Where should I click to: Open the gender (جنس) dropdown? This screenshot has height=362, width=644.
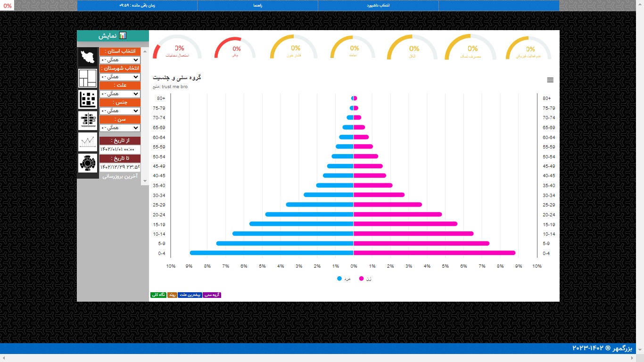click(x=120, y=111)
